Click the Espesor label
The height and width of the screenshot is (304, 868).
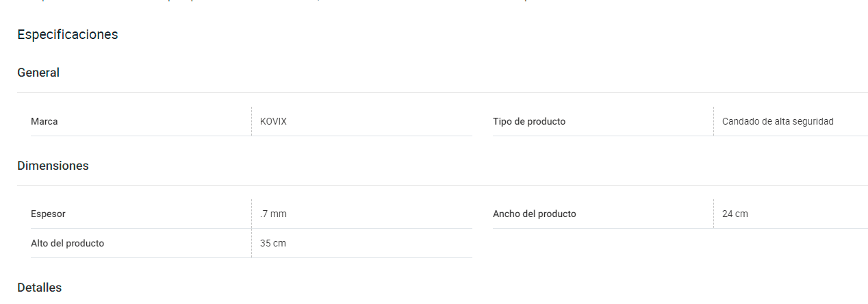tap(48, 214)
